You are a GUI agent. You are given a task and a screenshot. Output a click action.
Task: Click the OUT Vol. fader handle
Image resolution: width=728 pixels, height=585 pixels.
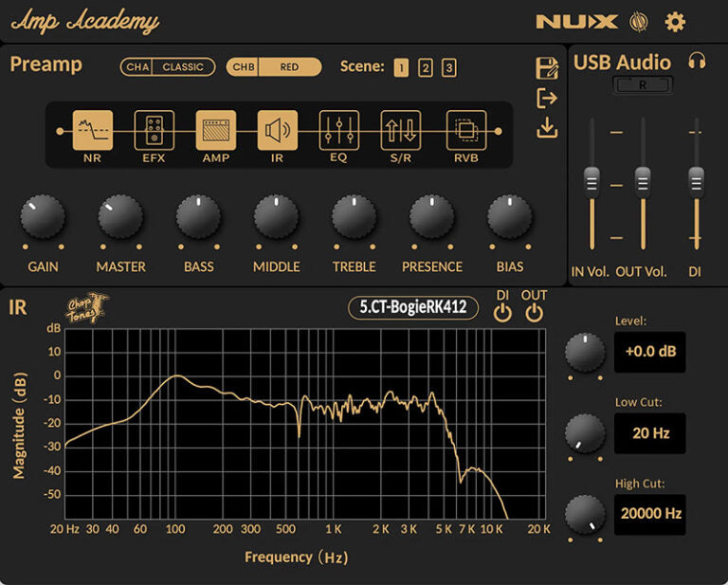[x=643, y=182]
